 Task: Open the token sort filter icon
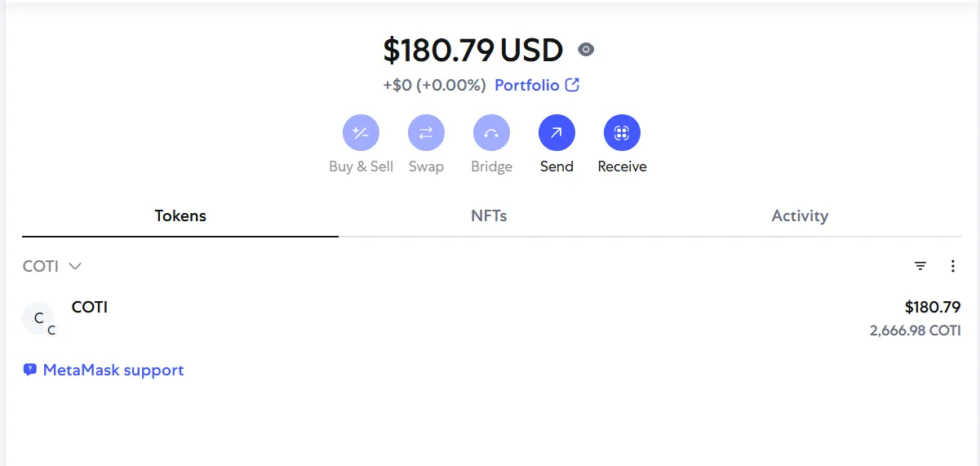[920, 266]
